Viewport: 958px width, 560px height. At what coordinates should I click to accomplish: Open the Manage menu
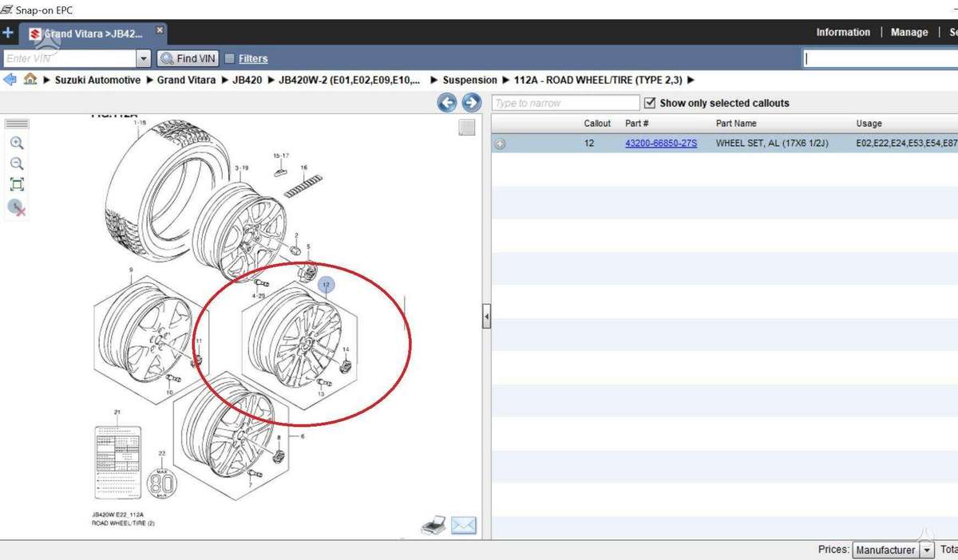coord(909,33)
